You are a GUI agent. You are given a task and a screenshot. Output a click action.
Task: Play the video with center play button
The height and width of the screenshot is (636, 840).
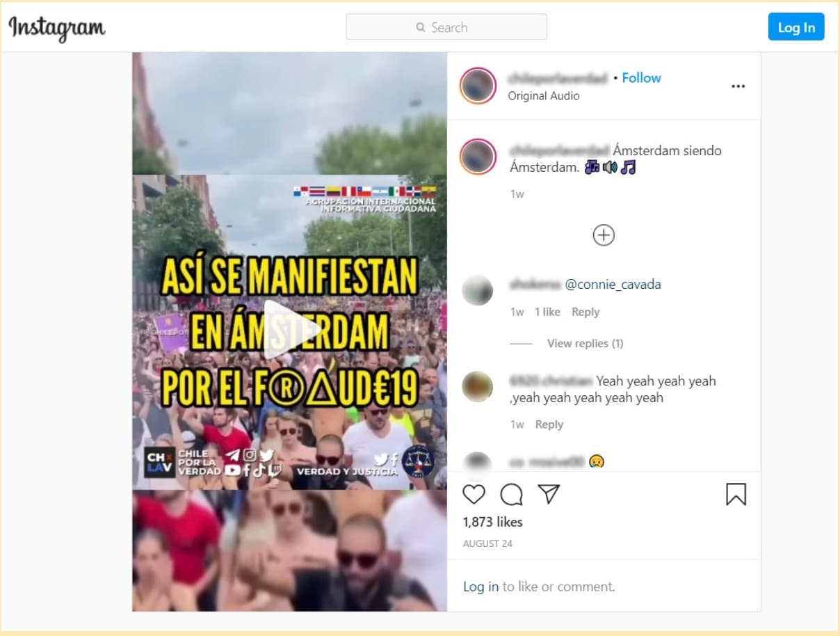(289, 331)
